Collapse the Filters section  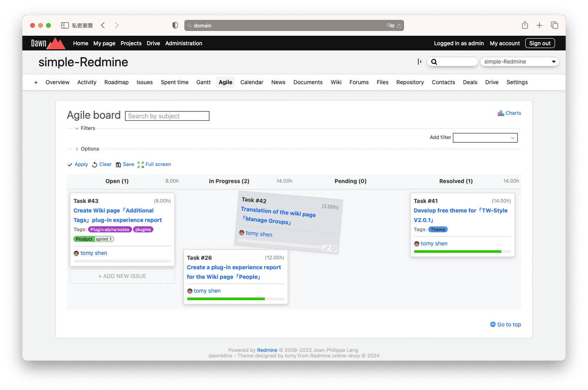[77, 128]
